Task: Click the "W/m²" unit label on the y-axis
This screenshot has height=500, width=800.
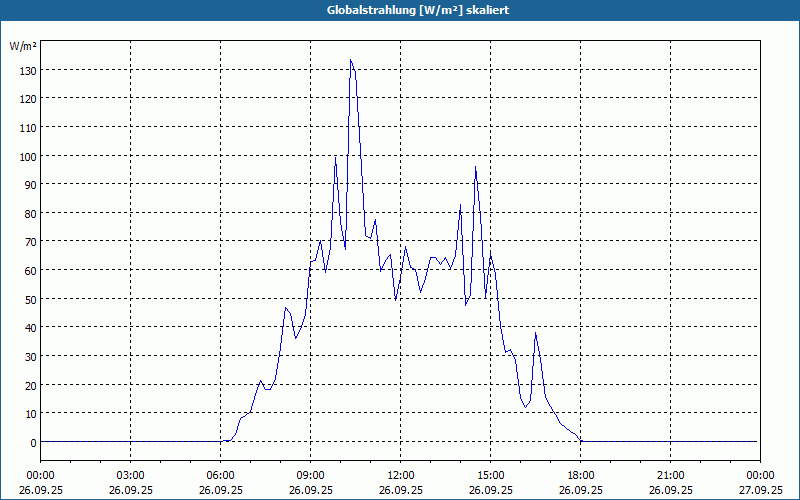Action: 23,46
